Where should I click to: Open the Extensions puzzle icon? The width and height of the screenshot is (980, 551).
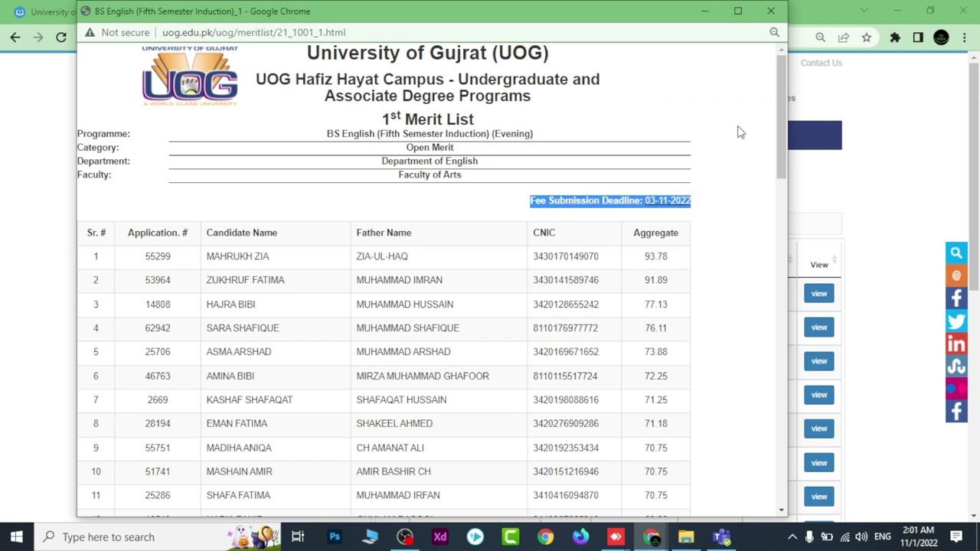point(894,37)
